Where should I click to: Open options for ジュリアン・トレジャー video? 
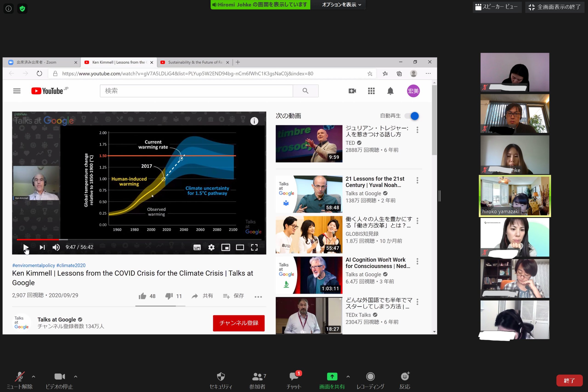[417, 130]
